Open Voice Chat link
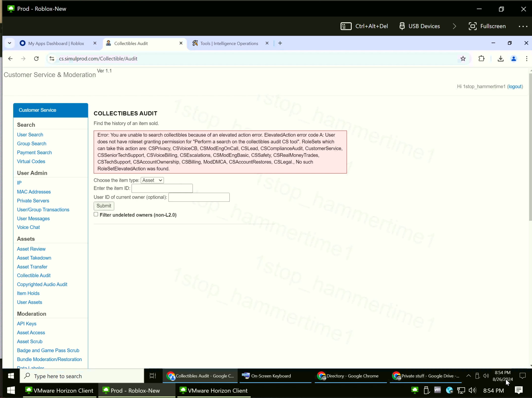The height and width of the screenshot is (398, 532). coord(28,227)
